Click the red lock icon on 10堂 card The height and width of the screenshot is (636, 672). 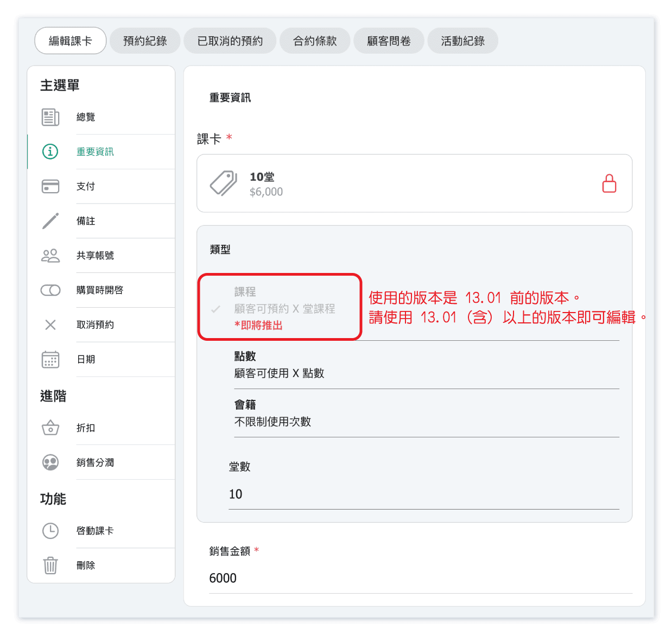point(609,183)
